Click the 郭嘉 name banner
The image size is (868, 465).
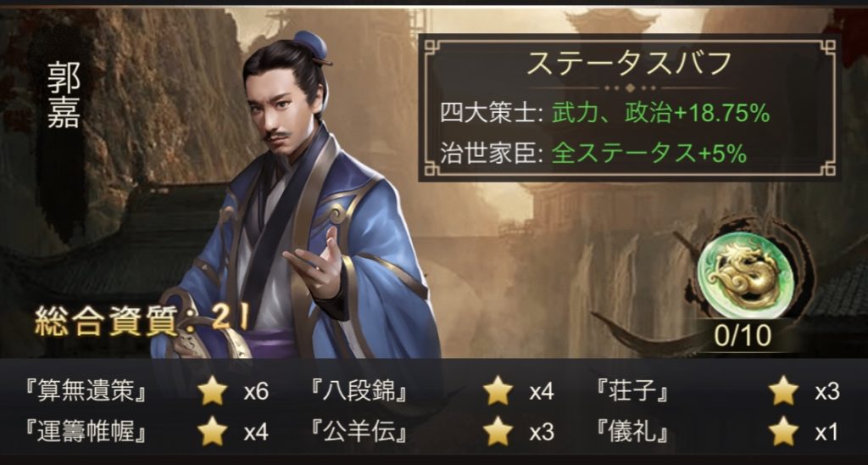click(x=64, y=94)
